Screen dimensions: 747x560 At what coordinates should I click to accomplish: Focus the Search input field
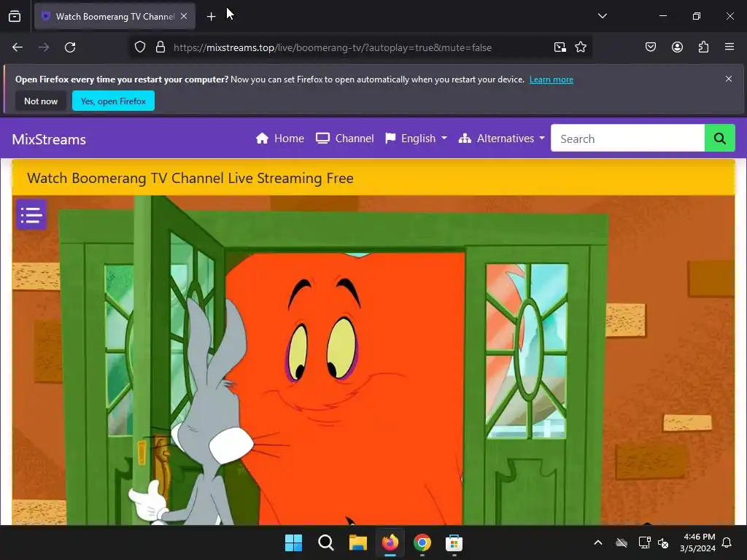pos(627,139)
